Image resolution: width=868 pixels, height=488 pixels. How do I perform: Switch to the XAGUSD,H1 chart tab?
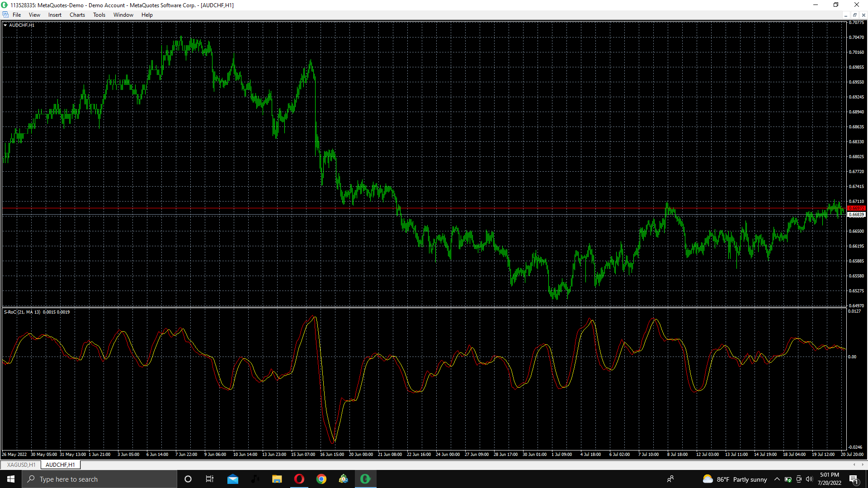(21, 465)
